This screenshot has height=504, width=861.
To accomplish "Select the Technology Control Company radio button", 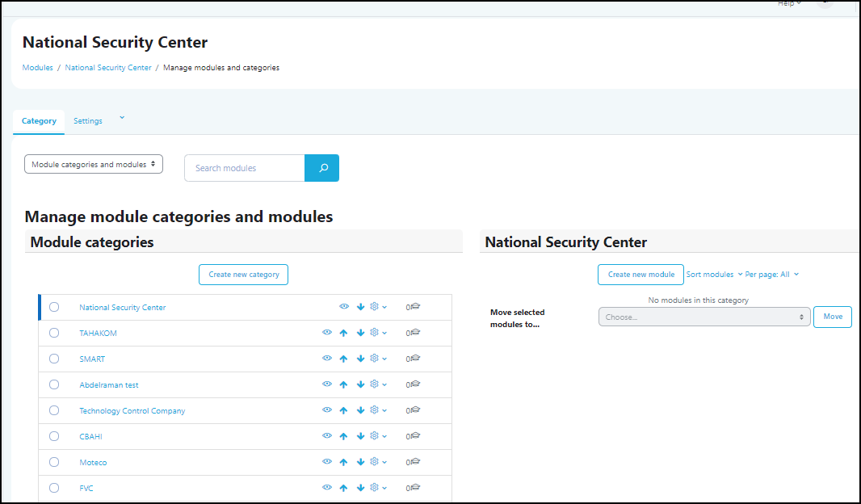I will tap(54, 410).
